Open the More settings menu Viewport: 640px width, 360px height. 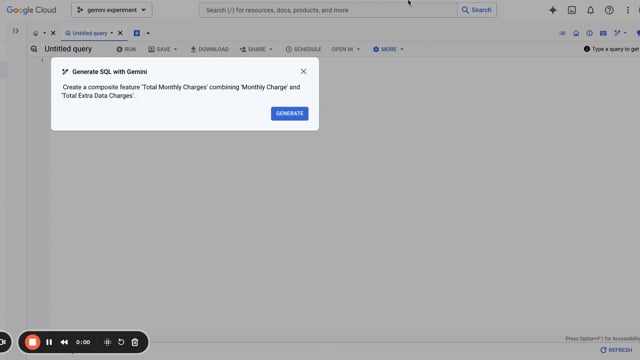[x=388, y=49]
